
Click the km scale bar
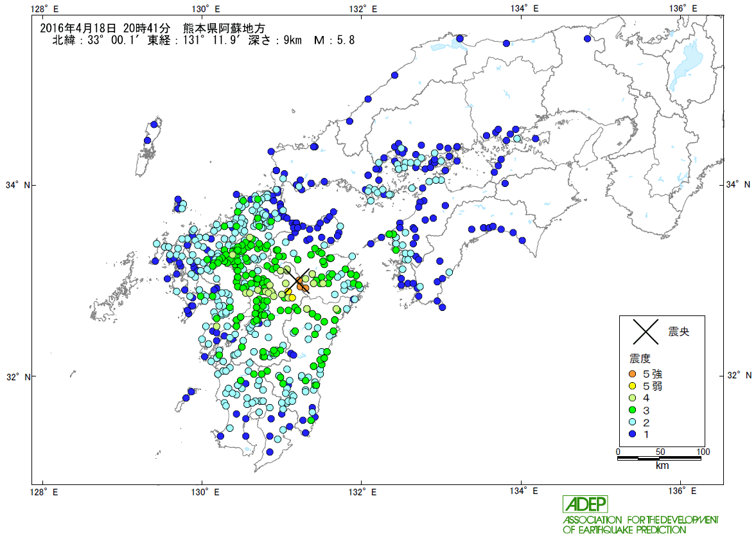(659, 458)
